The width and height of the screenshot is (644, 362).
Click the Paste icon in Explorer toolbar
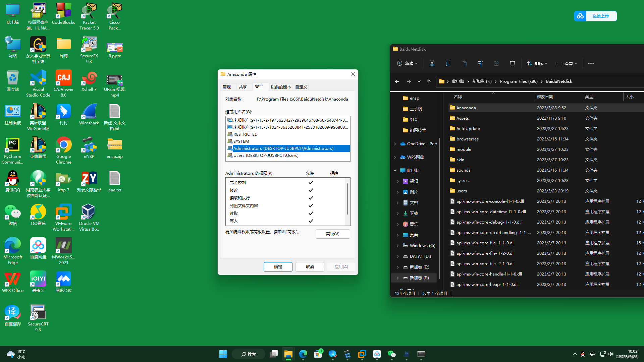(464, 63)
